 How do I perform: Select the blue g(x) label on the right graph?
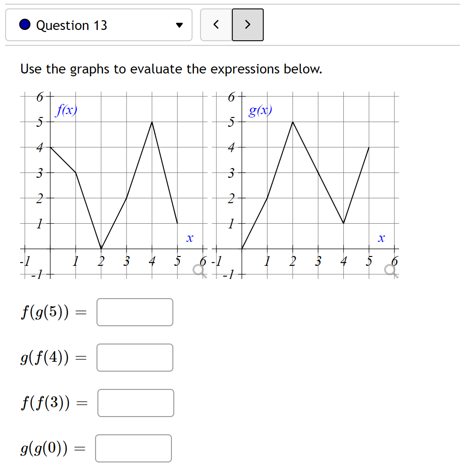click(260, 110)
